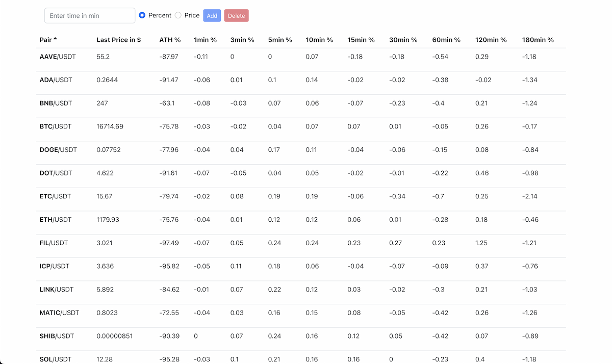Image resolution: width=612 pixels, height=364 pixels.
Task: Sort by ATH % column header
Action: tap(170, 40)
